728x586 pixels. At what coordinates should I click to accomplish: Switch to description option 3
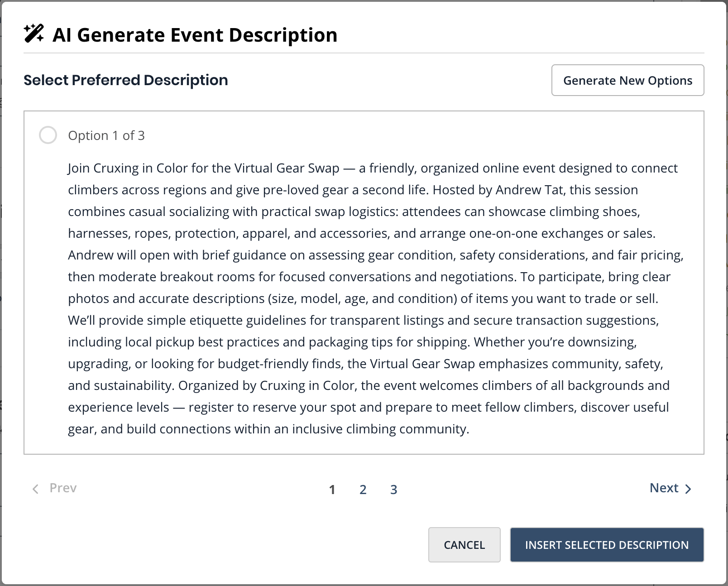(393, 489)
